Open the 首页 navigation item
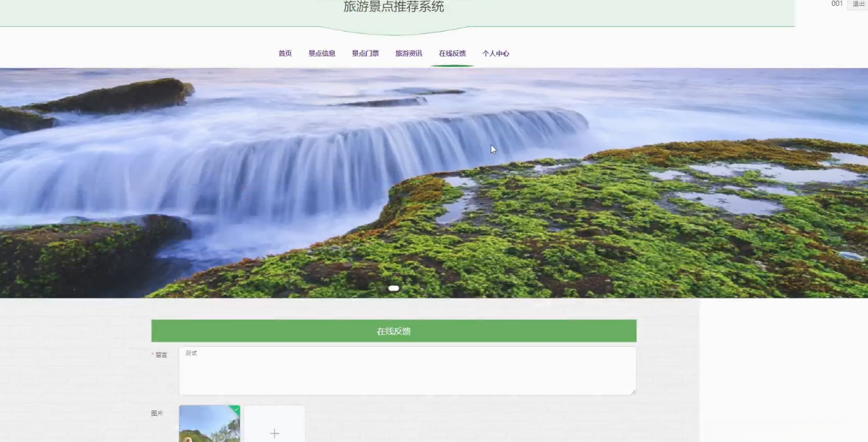Screen dimensions: 868x442 point(285,54)
